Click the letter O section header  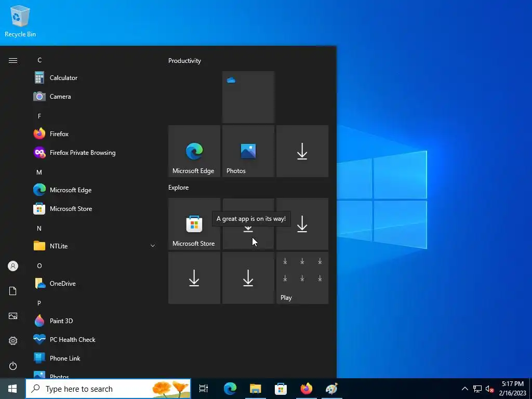coord(39,265)
